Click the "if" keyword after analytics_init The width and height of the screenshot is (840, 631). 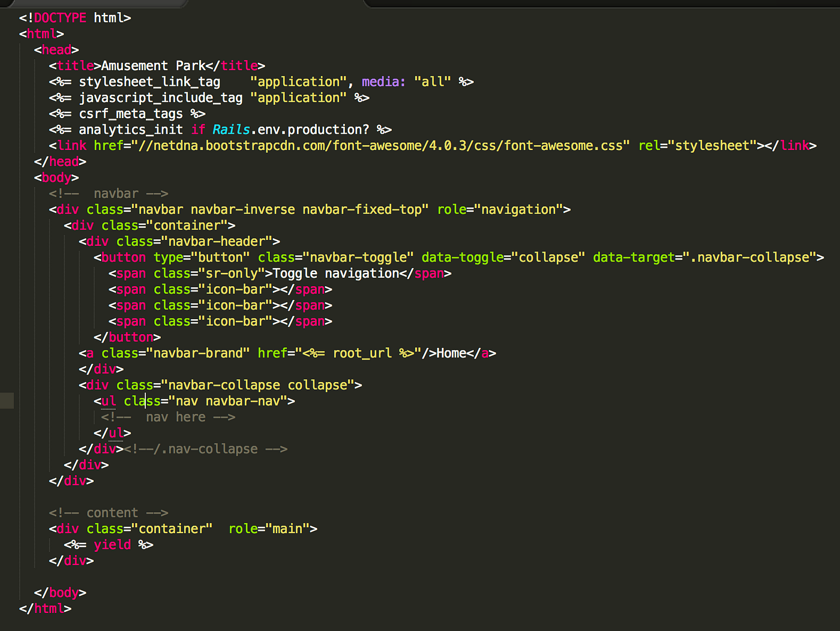click(x=198, y=130)
